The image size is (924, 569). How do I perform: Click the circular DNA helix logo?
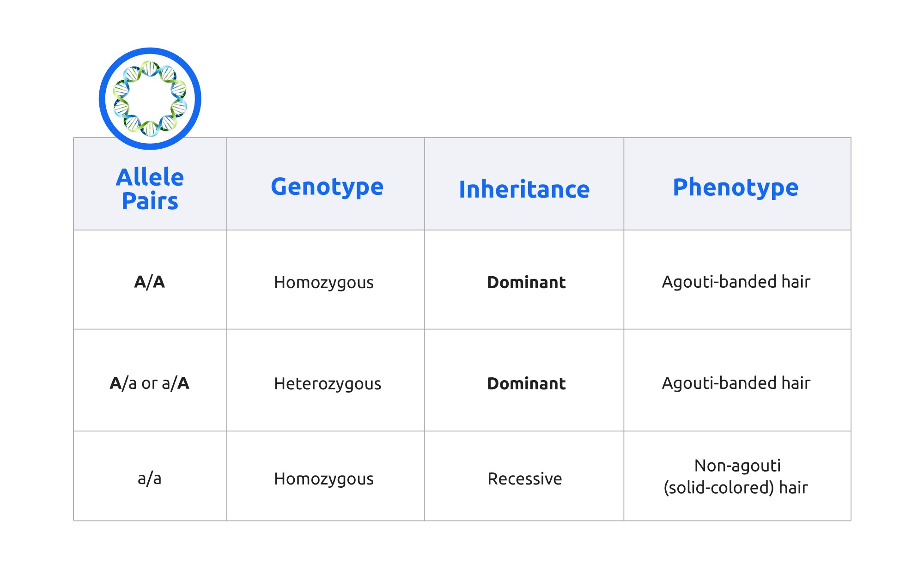pyautogui.click(x=150, y=98)
